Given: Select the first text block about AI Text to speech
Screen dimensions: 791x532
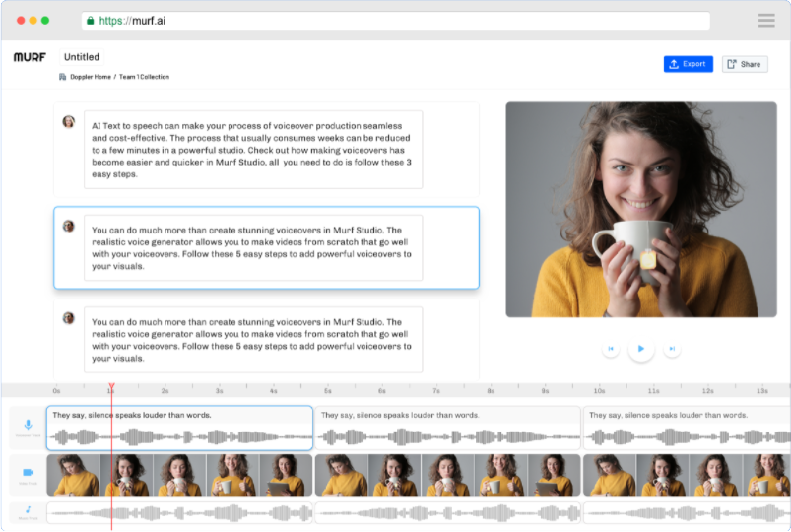Looking at the screenshot, I should (x=252, y=150).
